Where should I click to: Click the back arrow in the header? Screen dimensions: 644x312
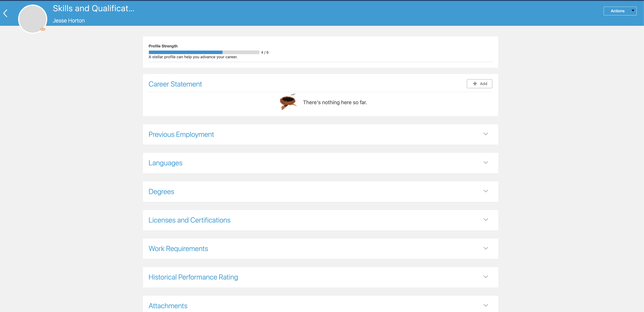pyautogui.click(x=5, y=13)
